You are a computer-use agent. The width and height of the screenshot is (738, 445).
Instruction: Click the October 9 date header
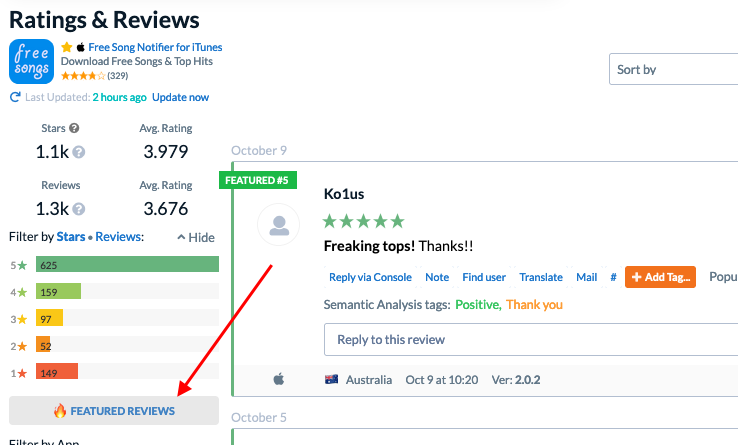pyautogui.click(x=259, y=151)
